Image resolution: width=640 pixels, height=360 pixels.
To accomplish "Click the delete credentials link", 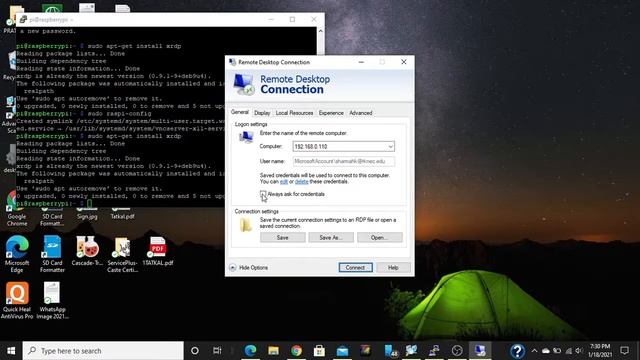I will pos(302,182).
